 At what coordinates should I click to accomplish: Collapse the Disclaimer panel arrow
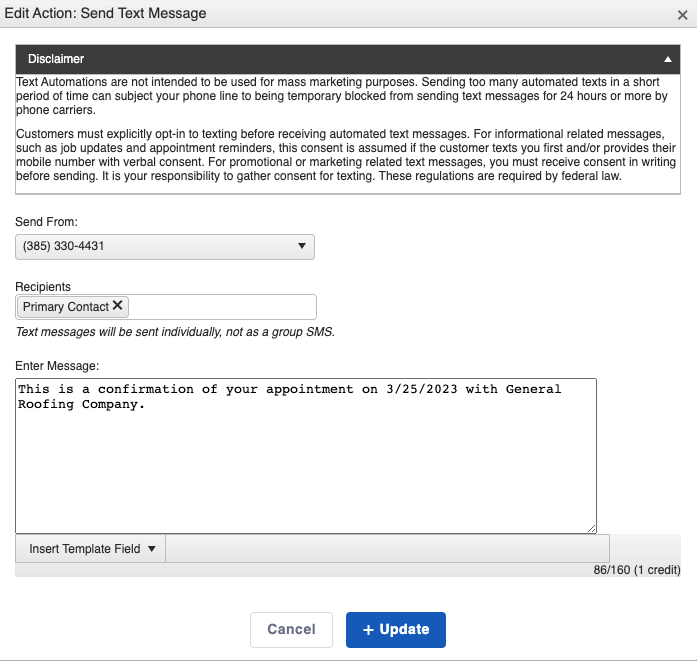(668, 59)
